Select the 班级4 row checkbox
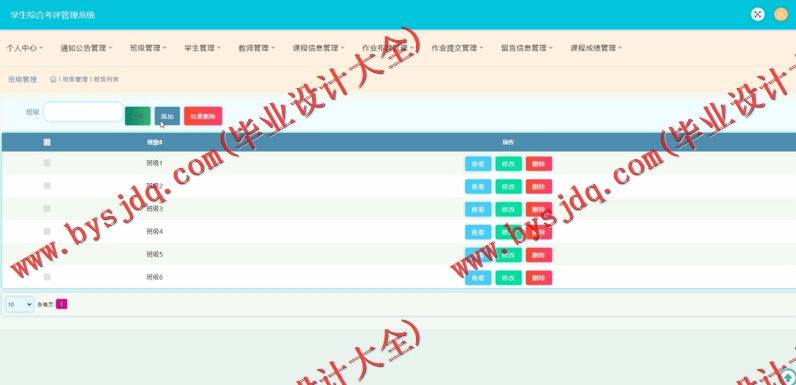 pos(47,232)
